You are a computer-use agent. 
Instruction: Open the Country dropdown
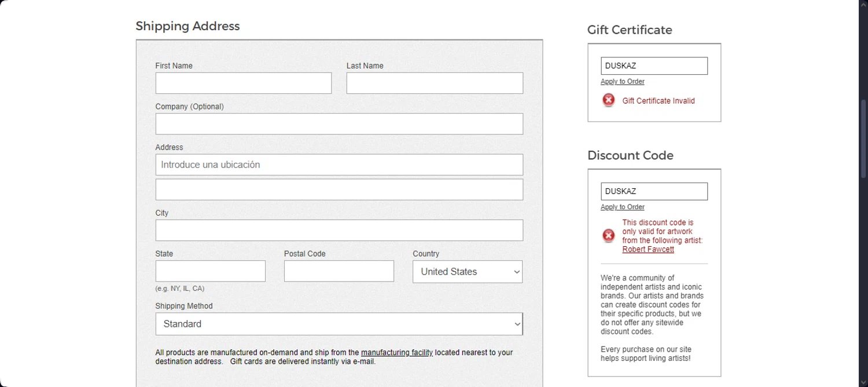click(x=467, y=272)
